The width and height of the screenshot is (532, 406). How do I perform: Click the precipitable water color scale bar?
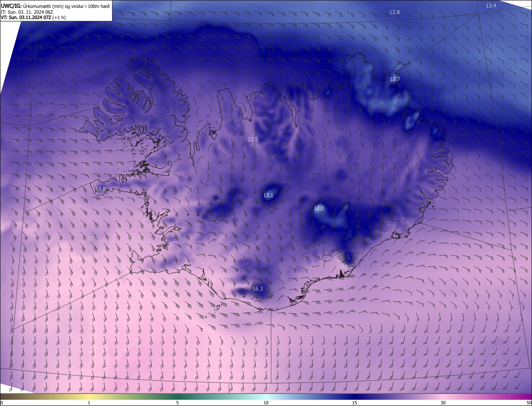[266, 397]
